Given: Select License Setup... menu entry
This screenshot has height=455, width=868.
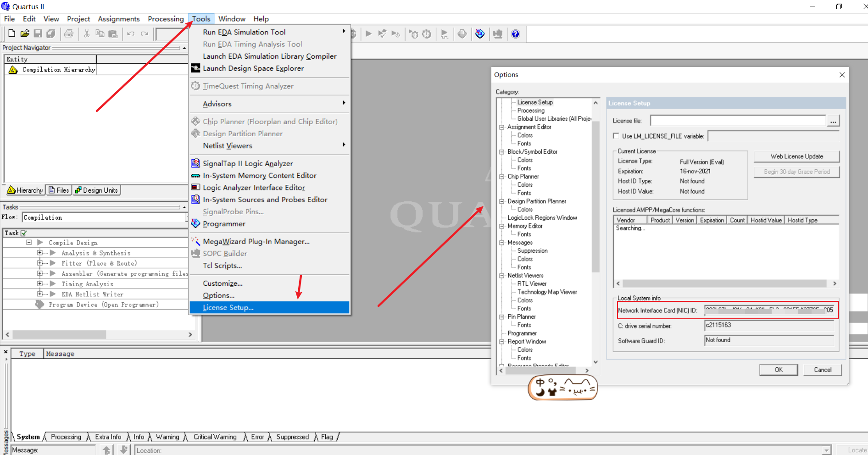Looking at the screenshot, I should tap(270, 307).
